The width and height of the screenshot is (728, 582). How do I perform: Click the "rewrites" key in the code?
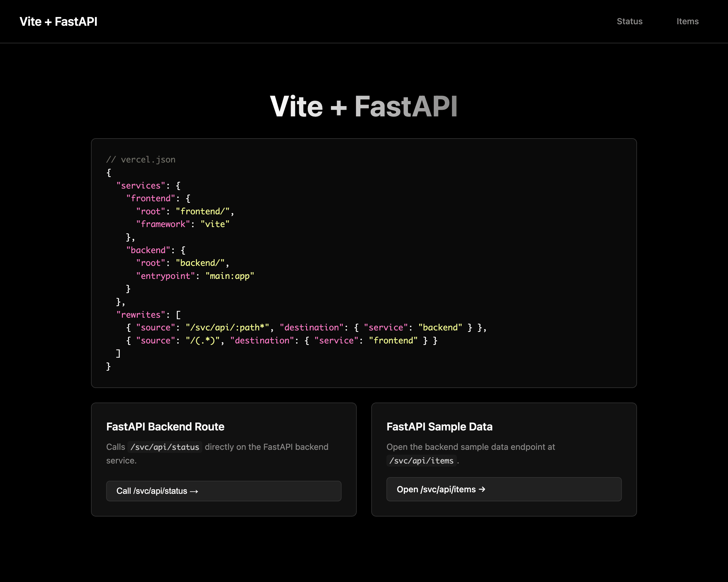[x=141, y=315]
